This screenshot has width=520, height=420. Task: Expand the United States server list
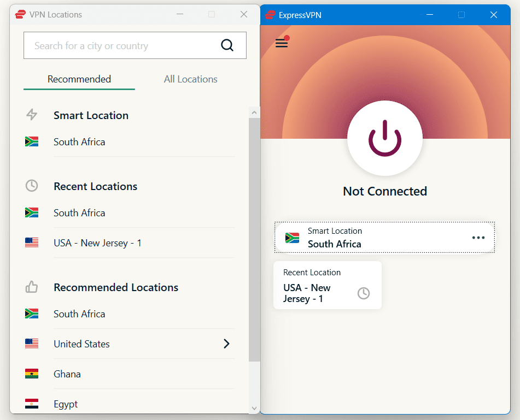226,344
